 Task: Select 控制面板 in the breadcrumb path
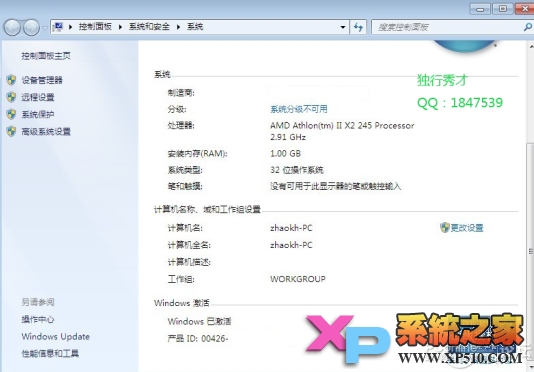[95, 27]
